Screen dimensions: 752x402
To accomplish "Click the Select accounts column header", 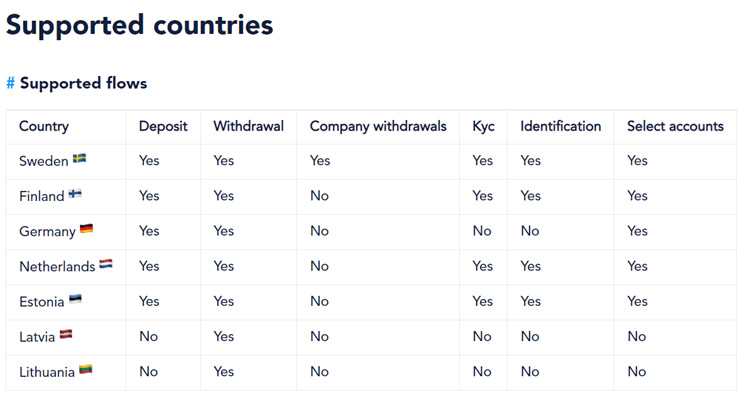I will click(675, 126).
